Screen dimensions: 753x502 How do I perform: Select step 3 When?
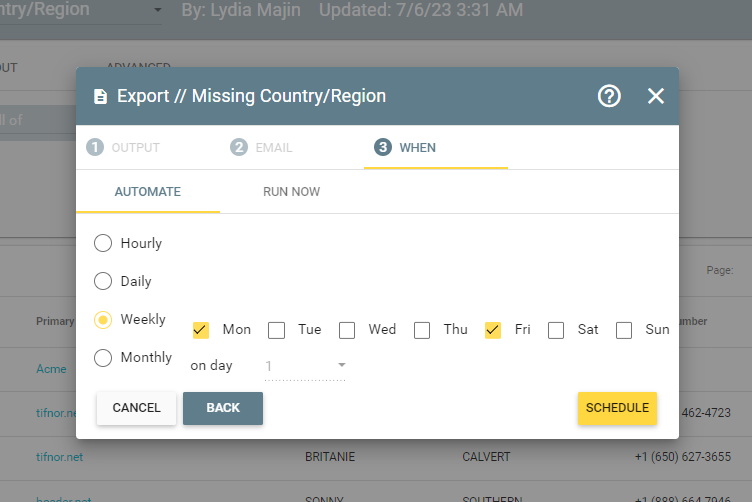pos(406,148)
